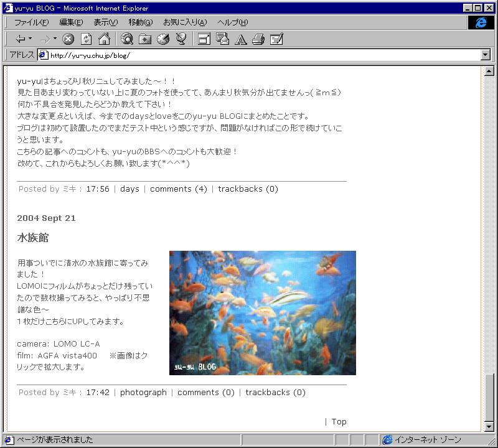Click the camera: LOMO LC-A text
This screenshot has width=498, height=448.
[x=59, y=344]
